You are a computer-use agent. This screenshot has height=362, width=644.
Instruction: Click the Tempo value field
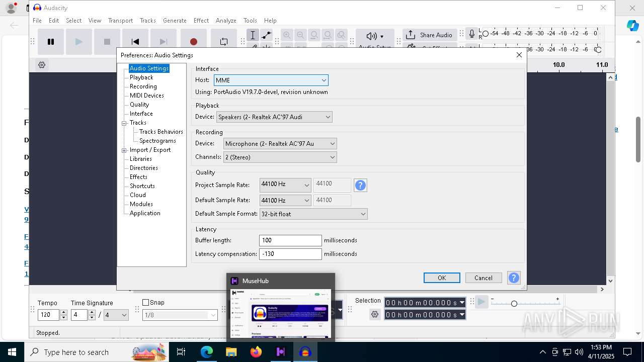coord(49,315)
